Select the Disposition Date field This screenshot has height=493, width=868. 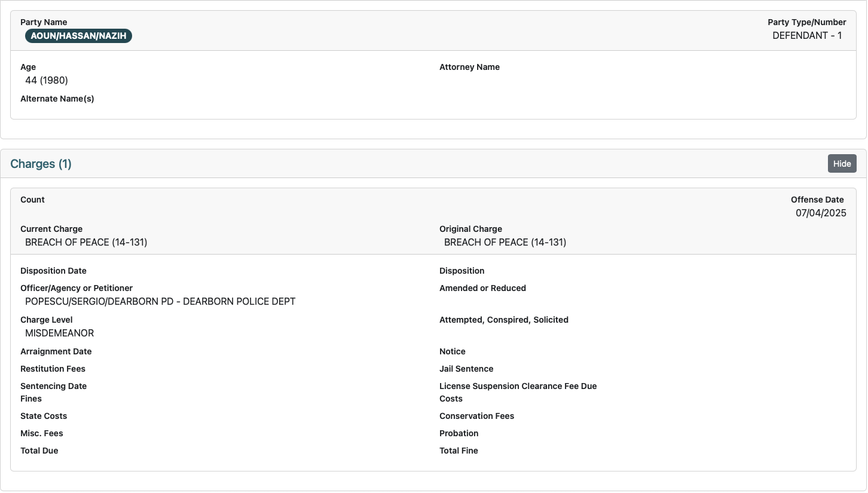tap(53, 271)
